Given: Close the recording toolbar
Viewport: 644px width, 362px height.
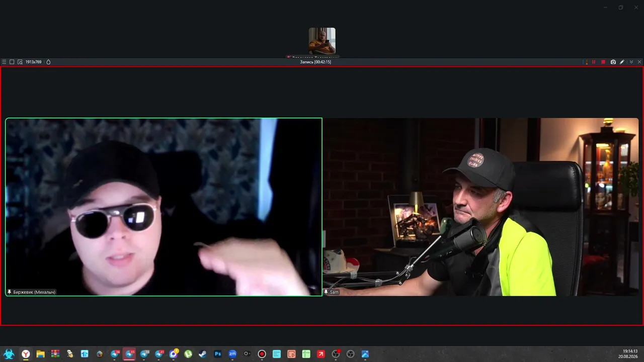Looking at the screenshot, I should [639, 62].
